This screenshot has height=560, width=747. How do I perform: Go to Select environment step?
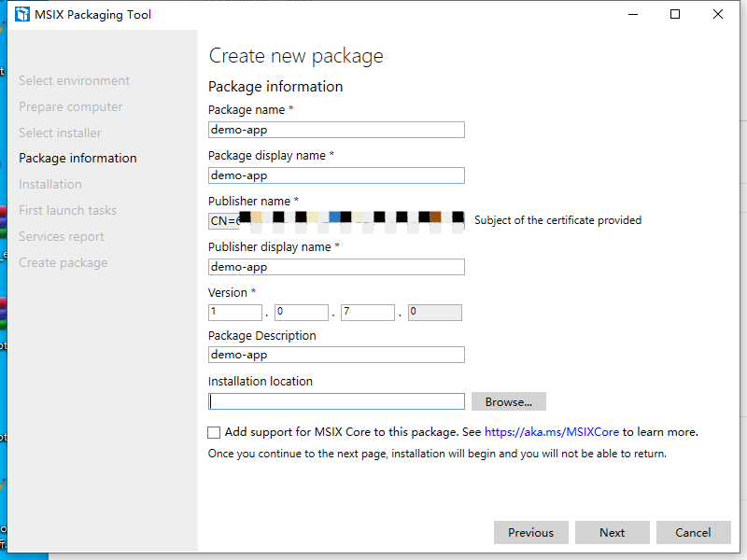[75, 81]
